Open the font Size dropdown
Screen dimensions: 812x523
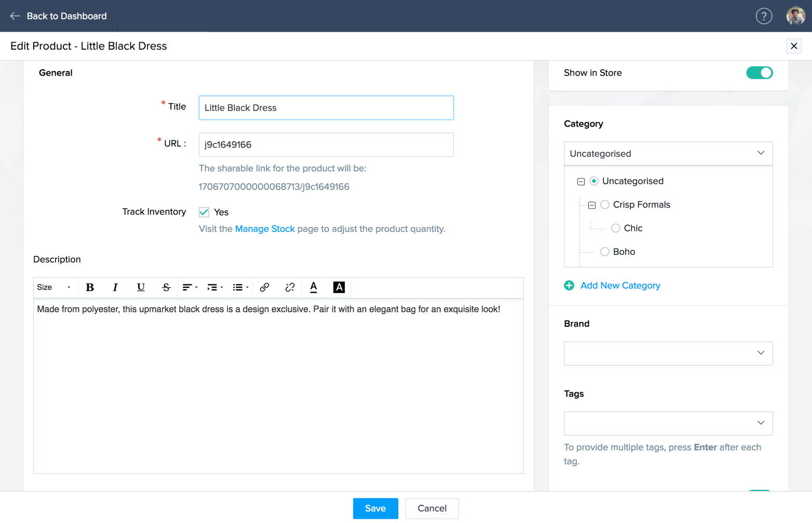click(54, 287)
